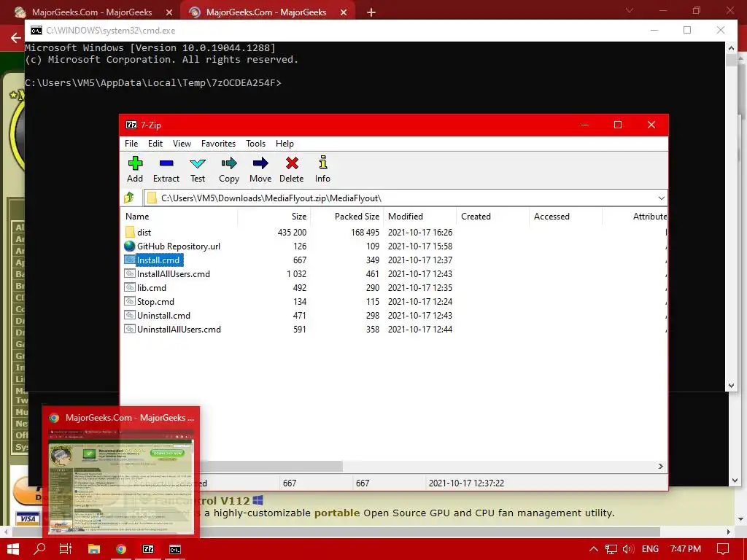Open the browser tab search chevron
The width and height of the screenshot is (747, 560).
629,10
